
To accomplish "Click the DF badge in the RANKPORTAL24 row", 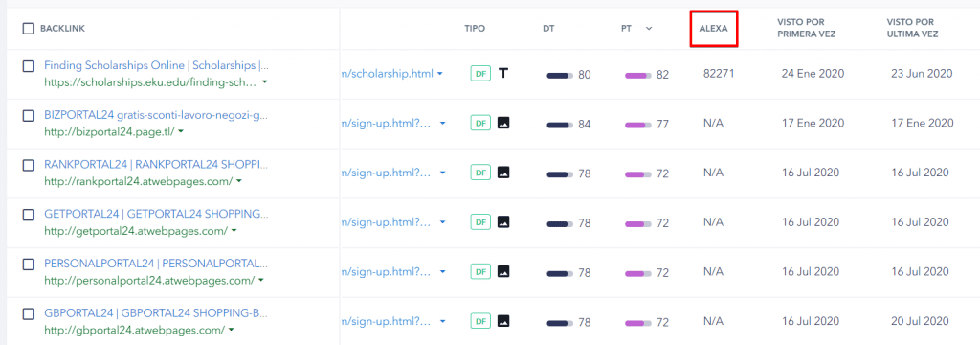I will pyautogui.click(x=480, y=172).
